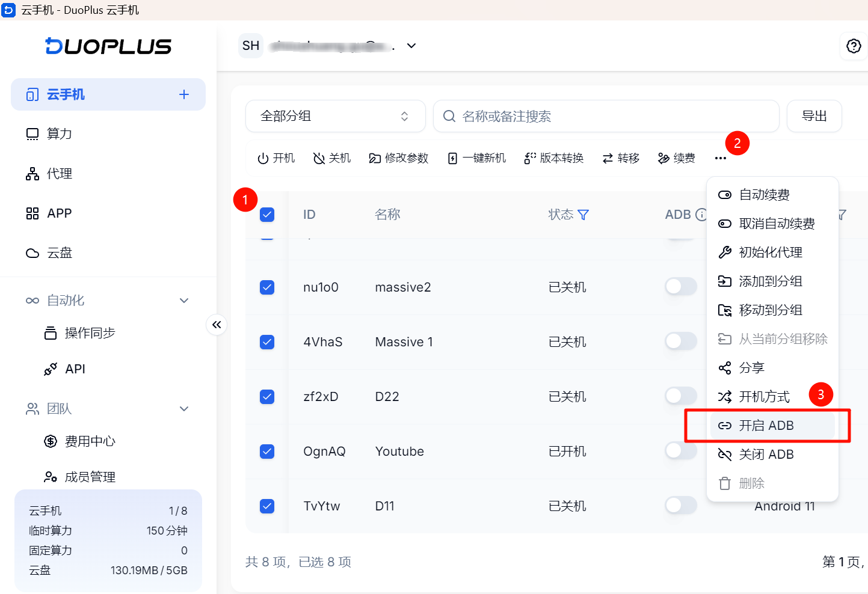Click the plus icon beside 云手机
The height and width of the screenshot is (594, 868).
[184, 94]
